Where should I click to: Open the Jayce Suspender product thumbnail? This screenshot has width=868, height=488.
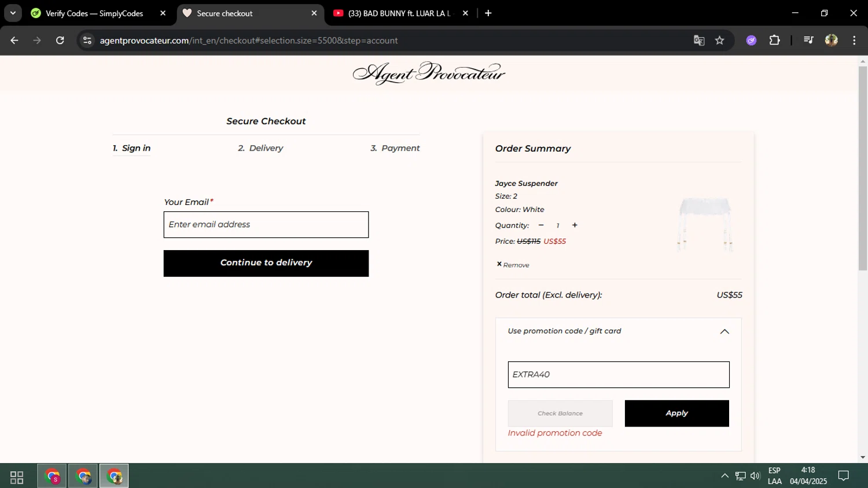(x=705, y=224)
